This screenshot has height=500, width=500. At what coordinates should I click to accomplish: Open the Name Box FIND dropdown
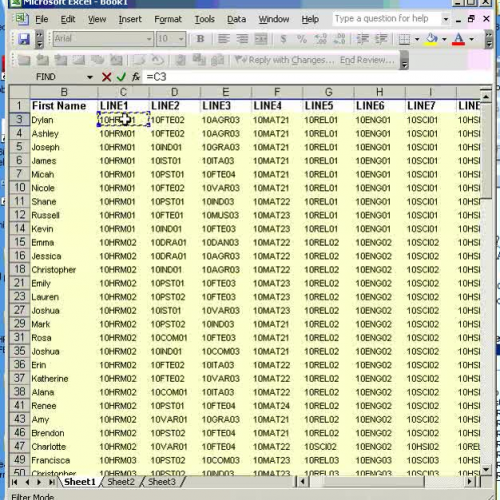click(x=90, y=77)
